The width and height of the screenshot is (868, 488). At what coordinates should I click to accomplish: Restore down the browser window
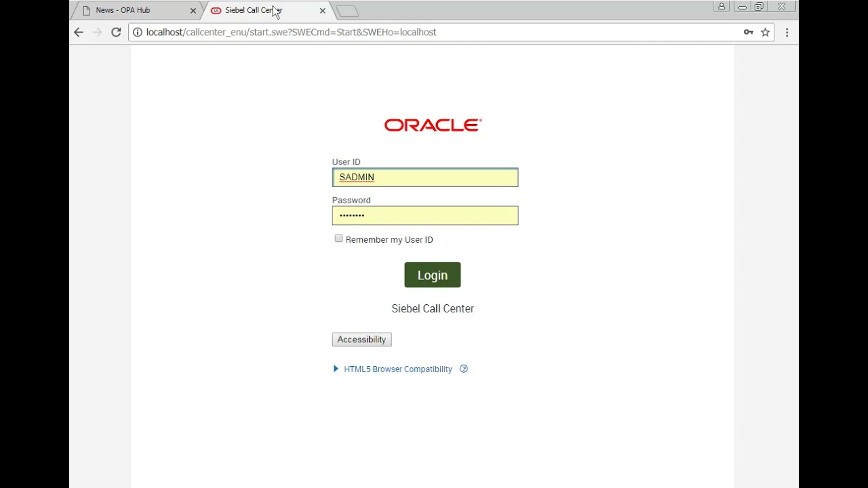pos(759,7)
